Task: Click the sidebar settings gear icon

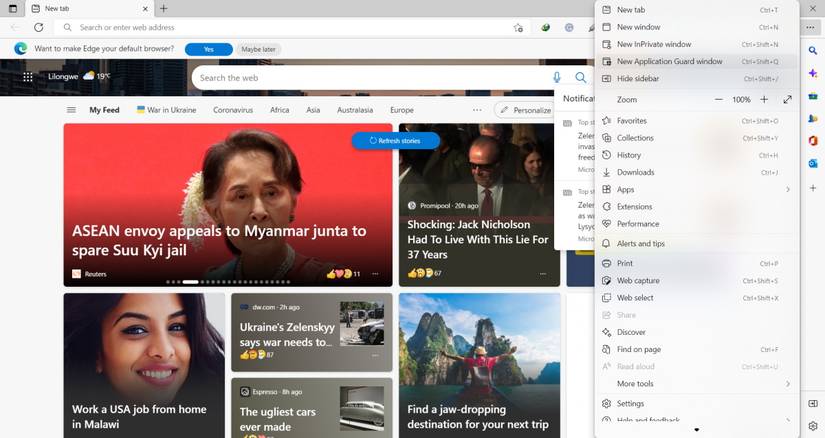Action: coord(813,425)
